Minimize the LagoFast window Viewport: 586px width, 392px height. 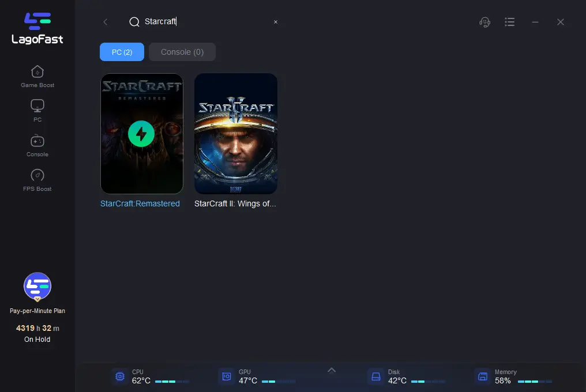(535, 22)
